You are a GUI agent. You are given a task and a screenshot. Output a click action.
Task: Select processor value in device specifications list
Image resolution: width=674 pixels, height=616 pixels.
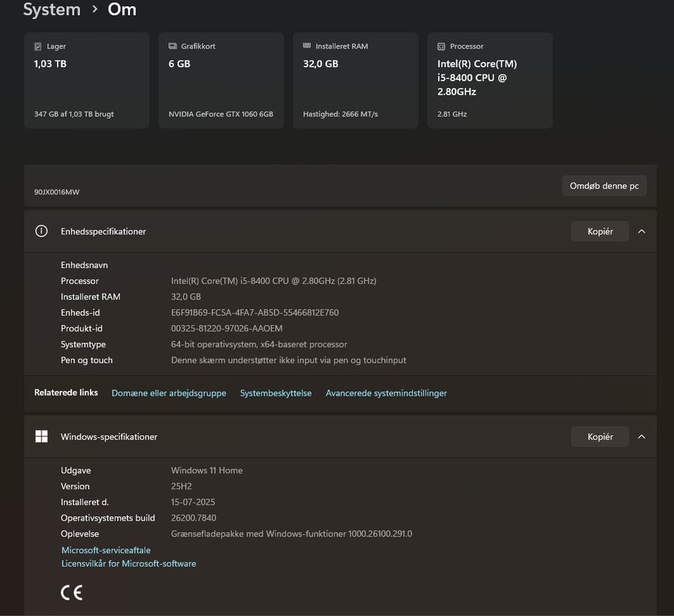pos(273,281)
